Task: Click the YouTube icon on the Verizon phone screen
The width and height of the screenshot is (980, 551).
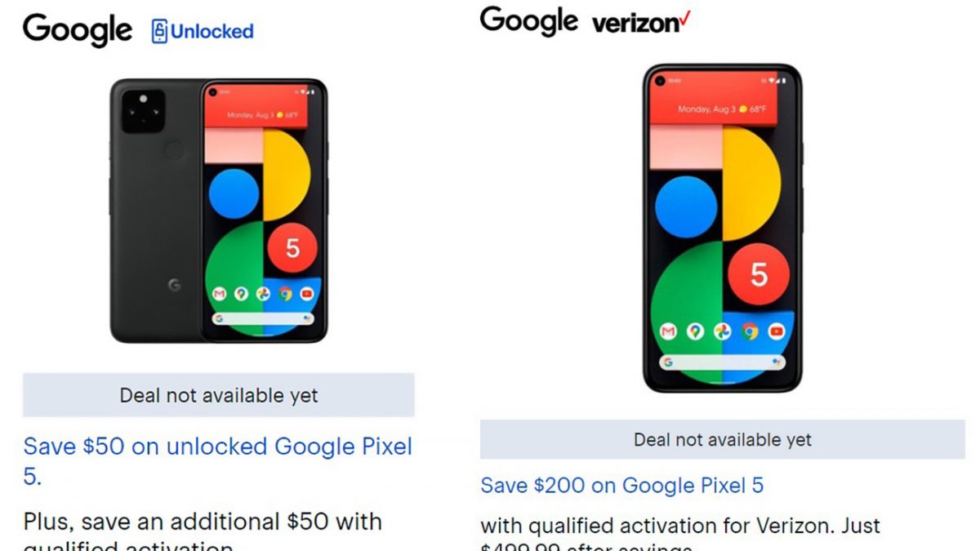Action: tap(777, 331)
